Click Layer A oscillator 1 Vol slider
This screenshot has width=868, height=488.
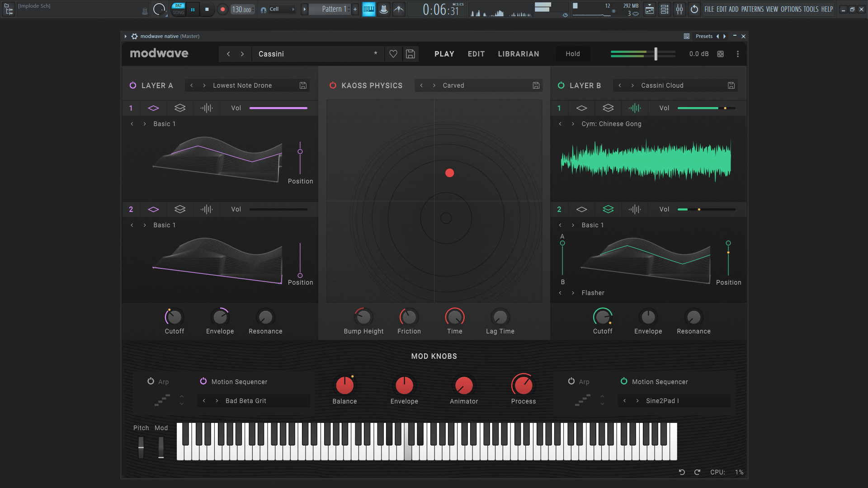coord(278,108)
